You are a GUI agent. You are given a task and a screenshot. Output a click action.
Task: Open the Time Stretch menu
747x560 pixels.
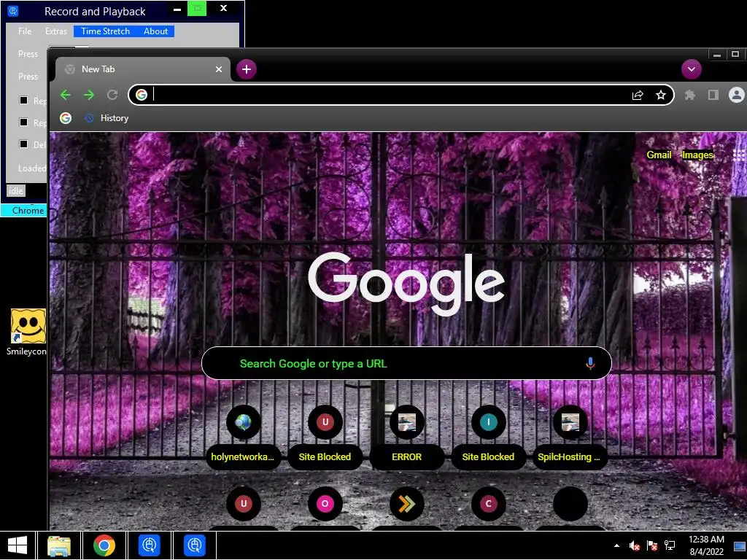[105, 31]
